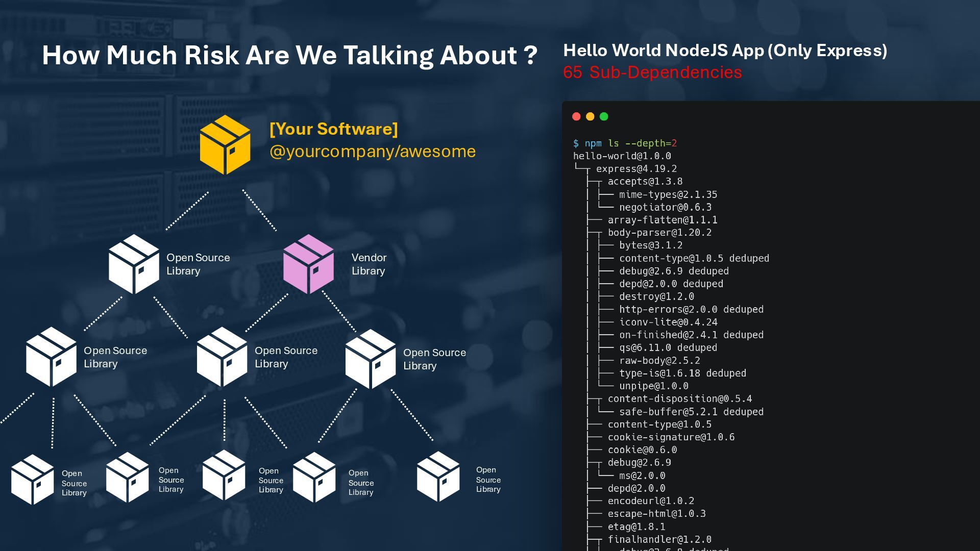Image resolution: width=980 pixels, height=551 pixels.
Task: Collapse the body-parser@1.20.2 tree node
Action: [659, 233]
